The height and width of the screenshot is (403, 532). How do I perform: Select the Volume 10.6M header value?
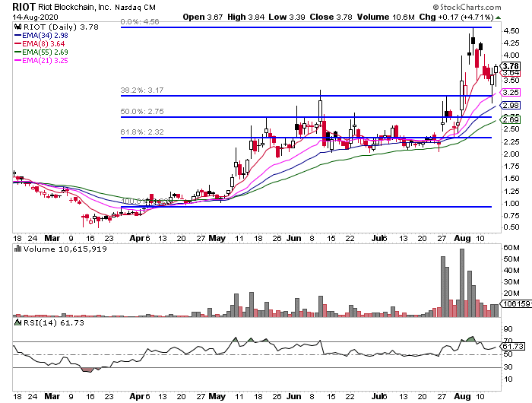(386, 17)
